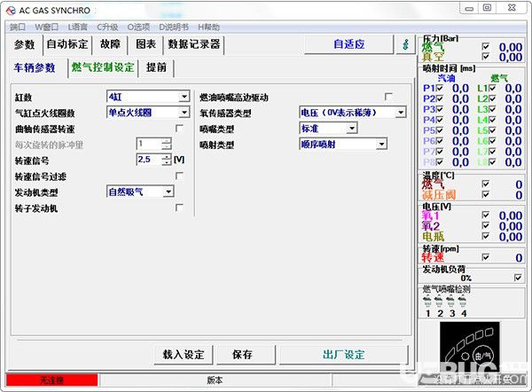Select the 提前 sub-tab

pos(156,67)
